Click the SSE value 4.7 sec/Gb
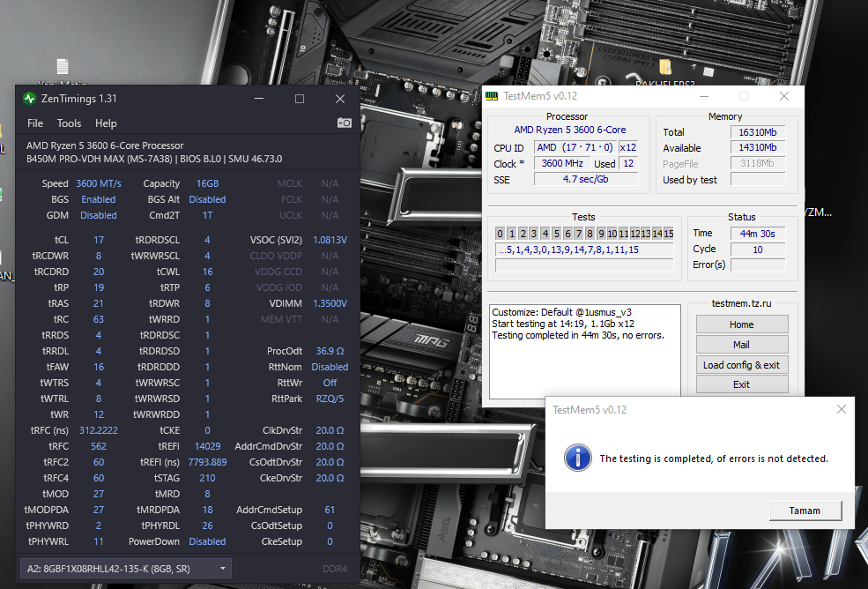This screenshot has width=868, height=589. click(x=586, y=179)
